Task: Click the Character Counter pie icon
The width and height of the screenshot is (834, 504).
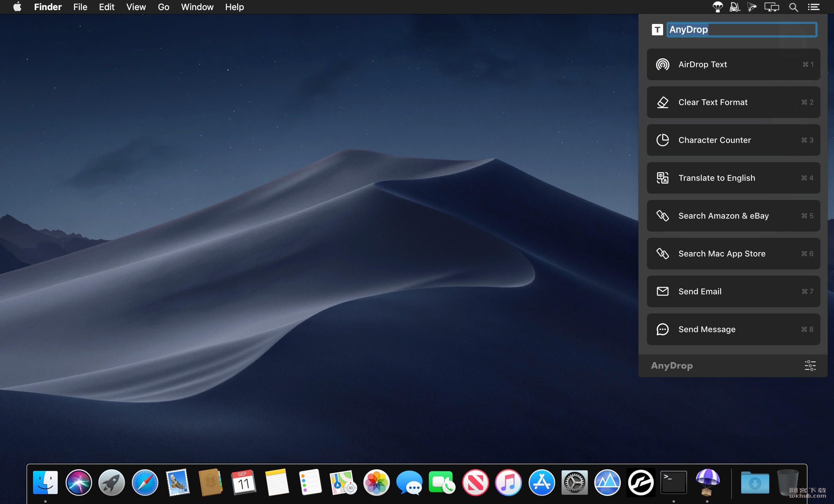Action: pyautogui.click(x=662, y=140)
